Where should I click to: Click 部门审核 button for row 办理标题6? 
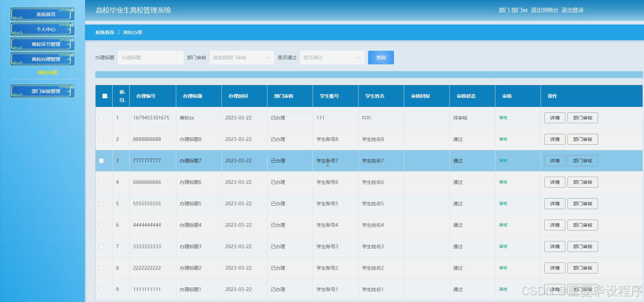(583, 182)
